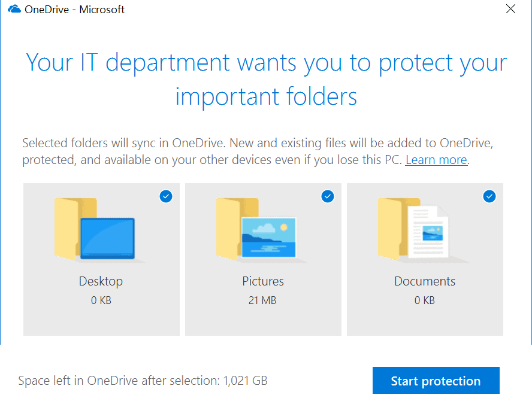Uncheck the Documents folder blue checkmark
Viewport: 532px width, 401px height.
click(489, 196)
